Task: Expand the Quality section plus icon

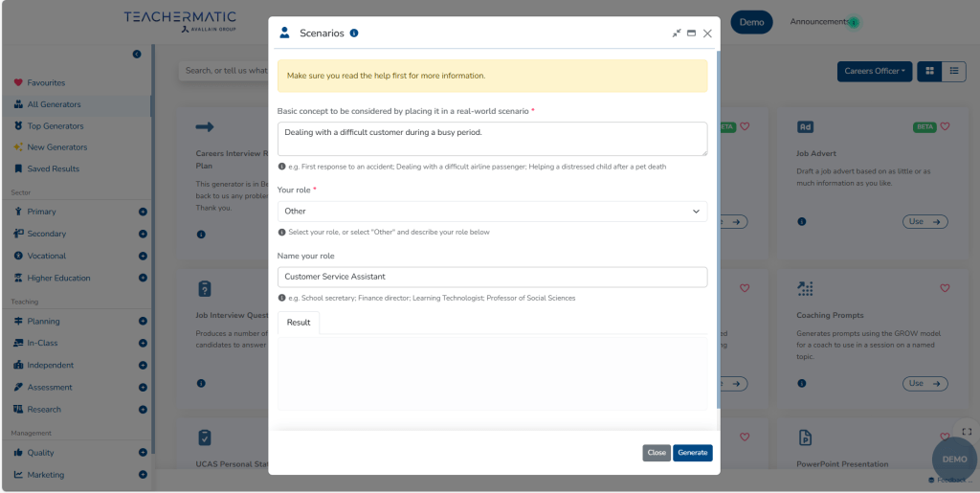Action: tap(143, 453)
